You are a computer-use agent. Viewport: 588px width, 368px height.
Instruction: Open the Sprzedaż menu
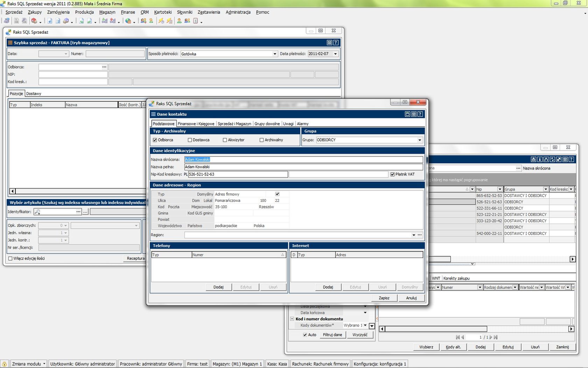click(x=14, y=12)
